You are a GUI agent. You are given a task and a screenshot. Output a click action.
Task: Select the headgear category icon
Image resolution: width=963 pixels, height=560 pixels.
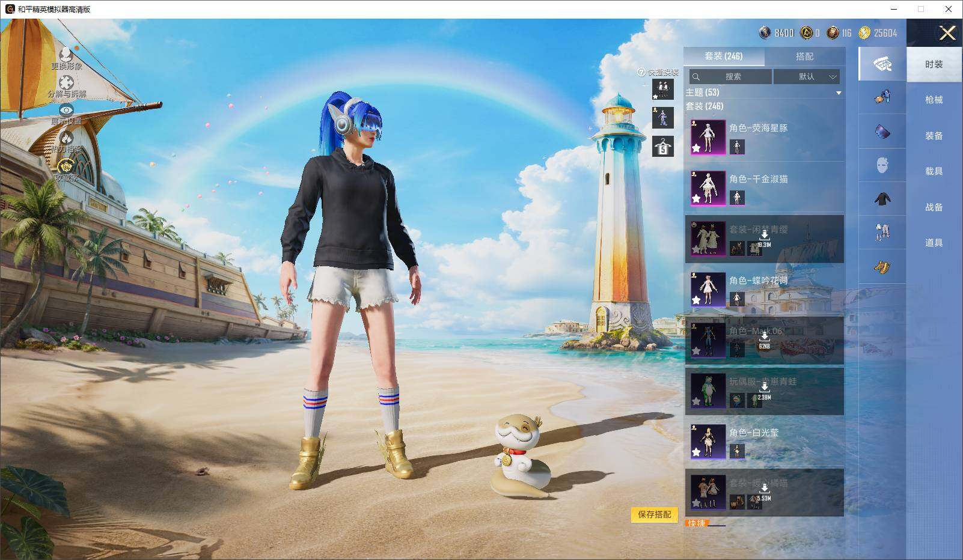[x=882, y=97]
